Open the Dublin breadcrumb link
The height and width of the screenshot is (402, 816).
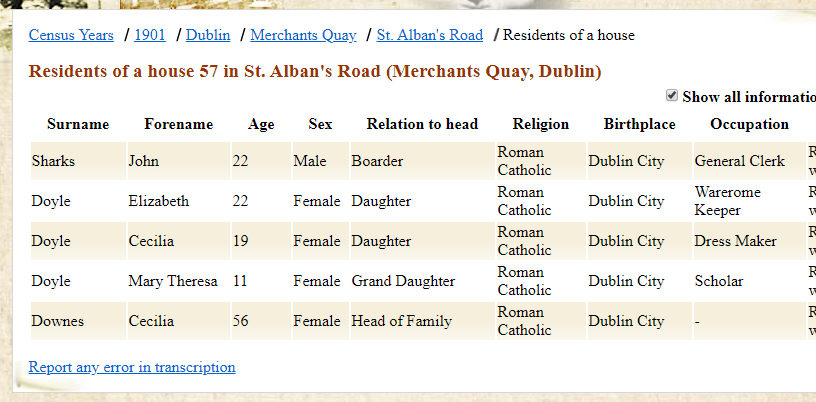(208, 35)
